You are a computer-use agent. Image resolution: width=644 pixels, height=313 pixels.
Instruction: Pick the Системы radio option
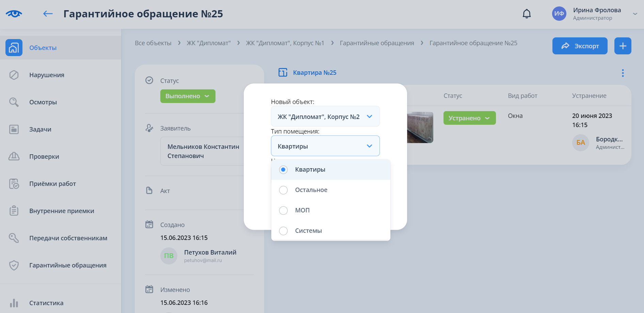pyautogui.click(x=283, y=231)
